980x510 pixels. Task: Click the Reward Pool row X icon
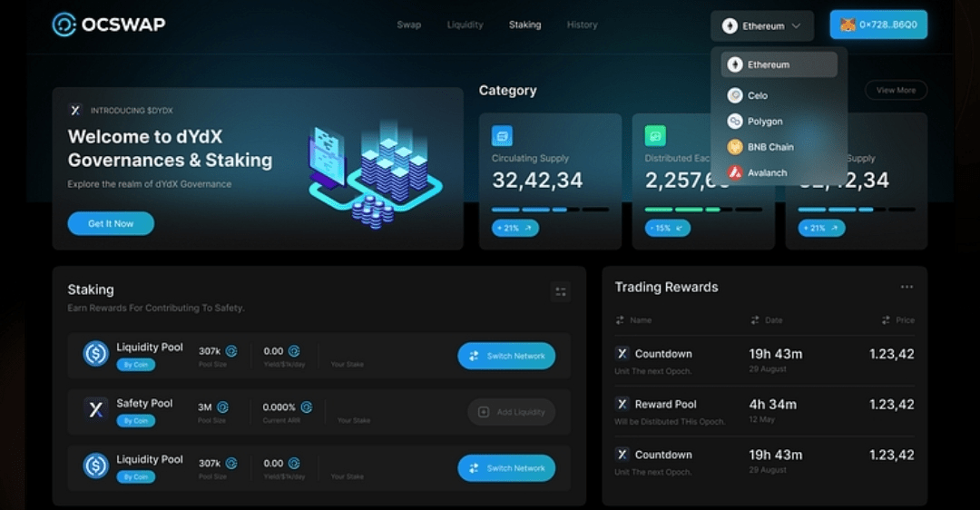622,405
